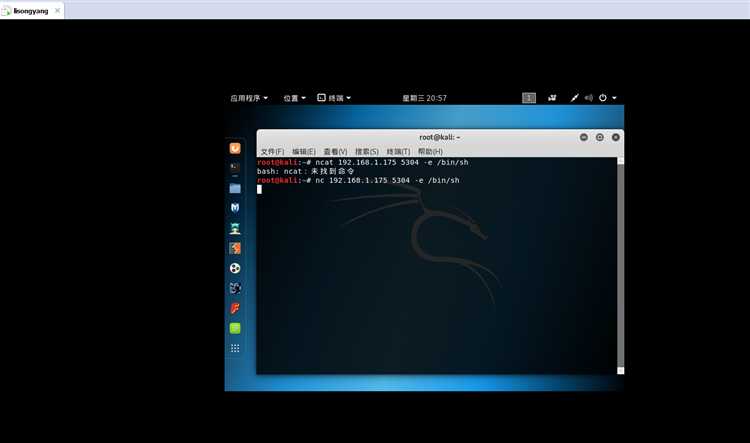Launch Maltego from the dock
The height and width of the screenshot is (443, 750).
point(235,268)
